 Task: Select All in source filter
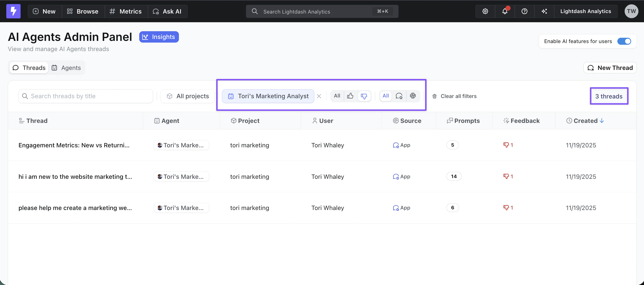coord(385,96)
